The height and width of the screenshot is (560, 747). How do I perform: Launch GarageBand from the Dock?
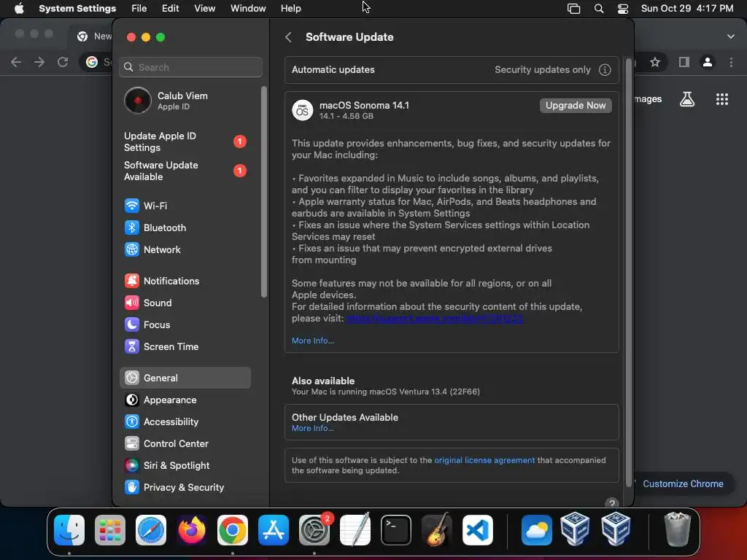pos(437,530)
